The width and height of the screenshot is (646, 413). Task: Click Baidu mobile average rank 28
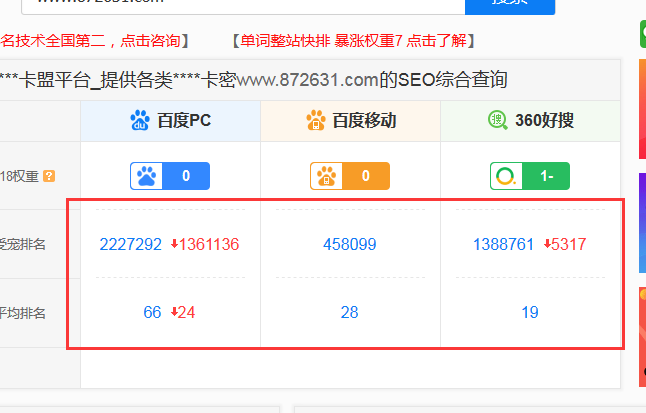(350, 312)
